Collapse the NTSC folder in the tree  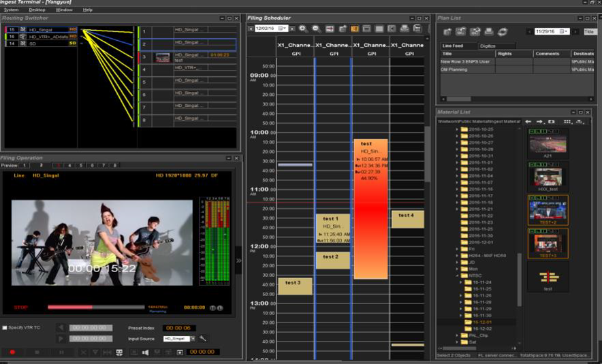click(x=458, y=276)
